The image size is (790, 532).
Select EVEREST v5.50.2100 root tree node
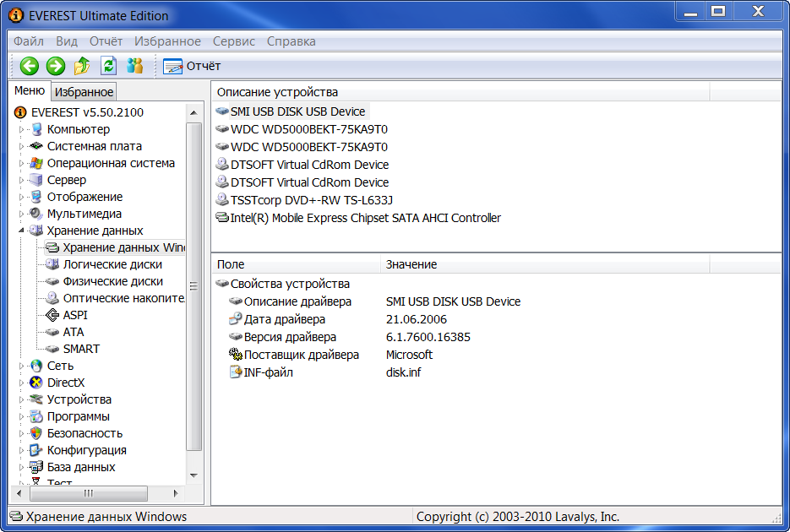[x=87, y=112]
